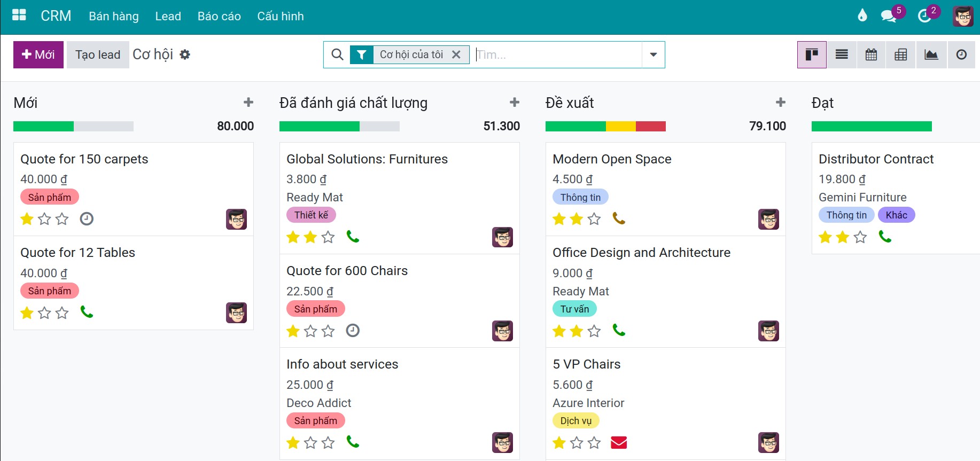Click the Mới create button
This screenshot has width=980, height=461.
tap(38, 54)
